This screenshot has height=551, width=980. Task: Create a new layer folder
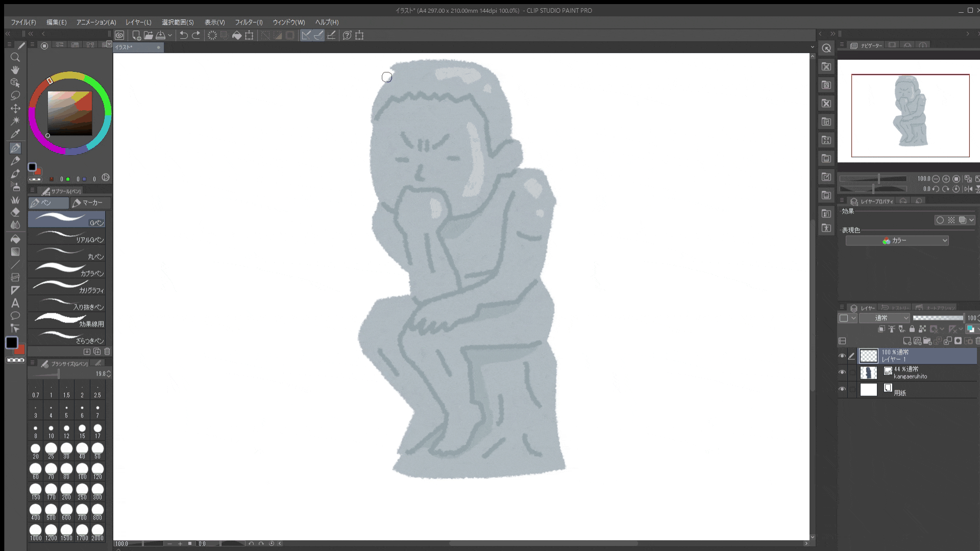927,341
